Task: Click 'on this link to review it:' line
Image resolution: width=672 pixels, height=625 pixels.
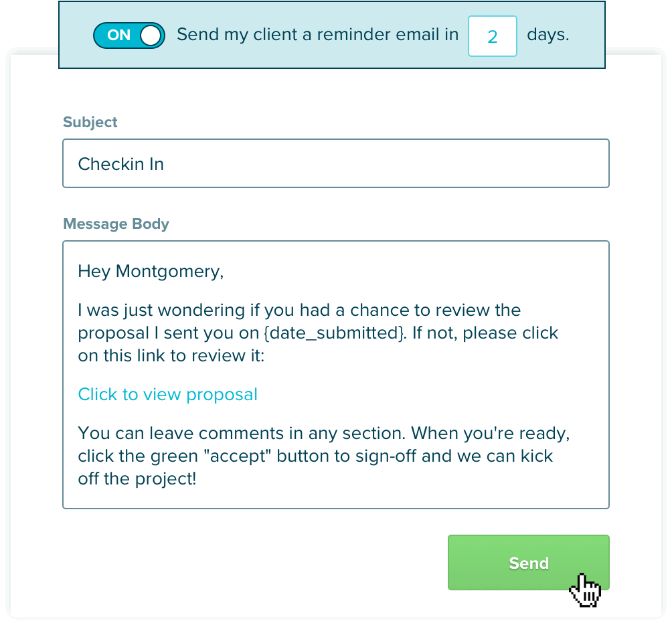Action: (171, 355)
